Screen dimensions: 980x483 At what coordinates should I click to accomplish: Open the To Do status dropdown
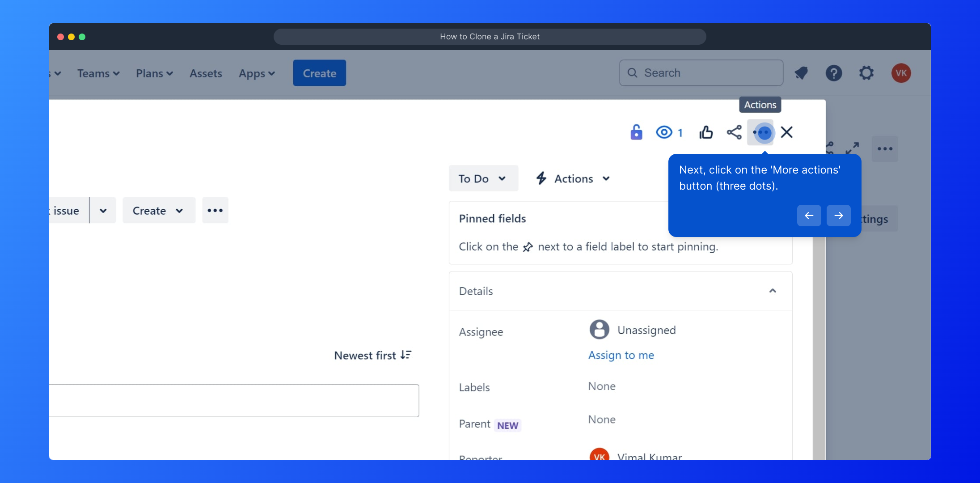coord(483,178)
